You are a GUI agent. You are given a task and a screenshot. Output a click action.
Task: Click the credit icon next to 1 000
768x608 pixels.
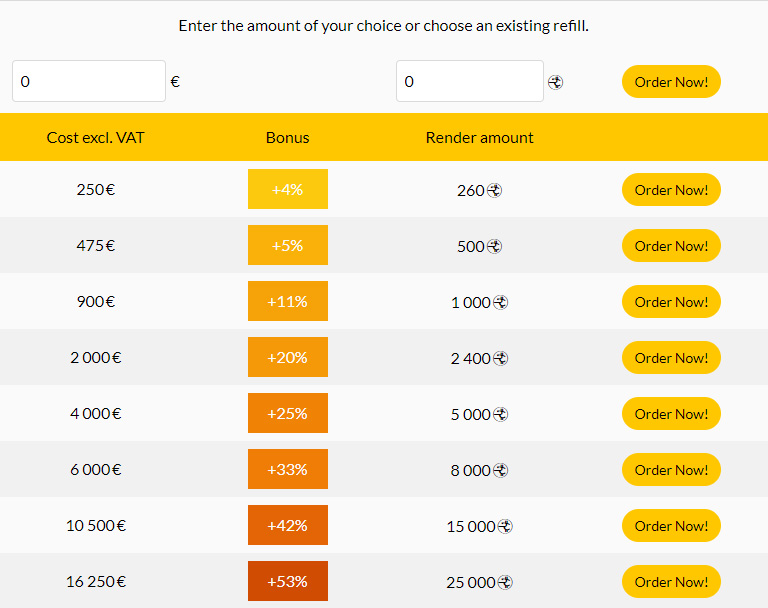(500, 302)
